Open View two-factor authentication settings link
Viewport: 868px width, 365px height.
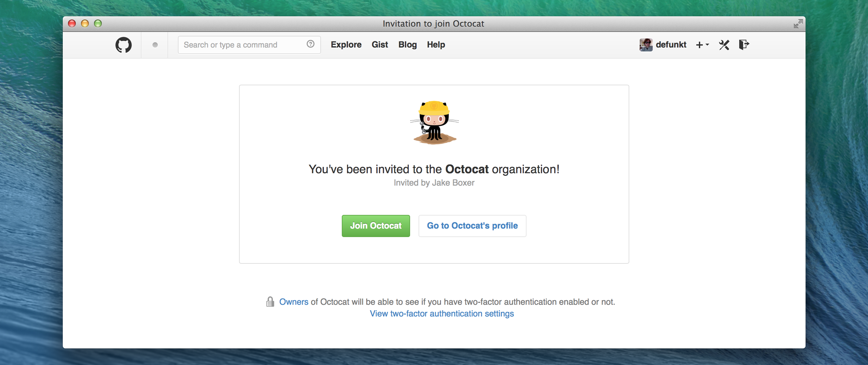tap(441, 314)
